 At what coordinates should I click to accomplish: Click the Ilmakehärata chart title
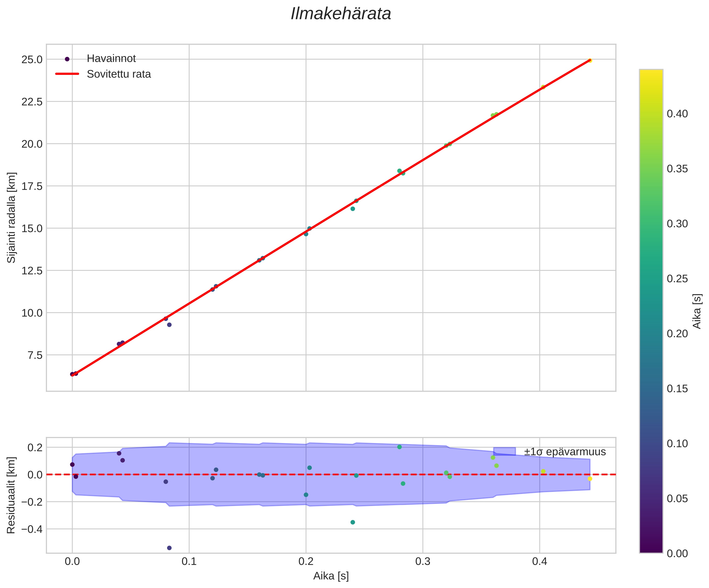341,14
